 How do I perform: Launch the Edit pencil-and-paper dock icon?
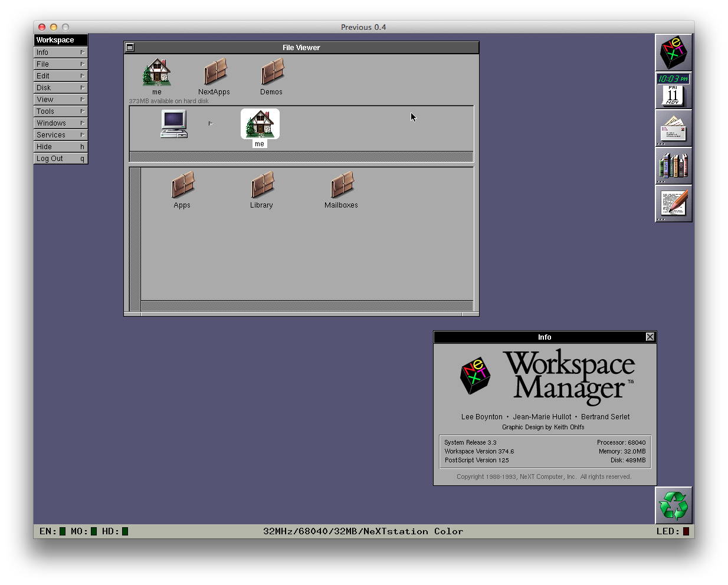point(674,204)
